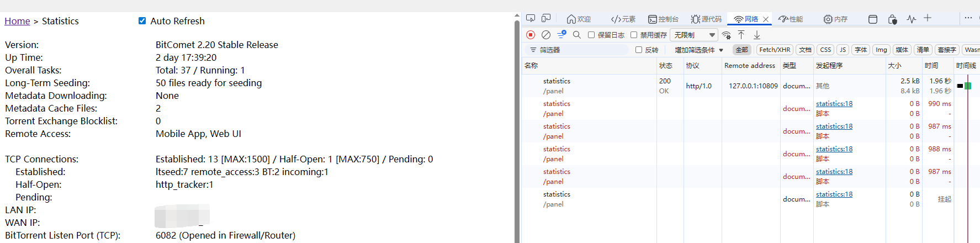Click the export HAR download arrow
Screen dimensions: 980x243
(757, 35)
